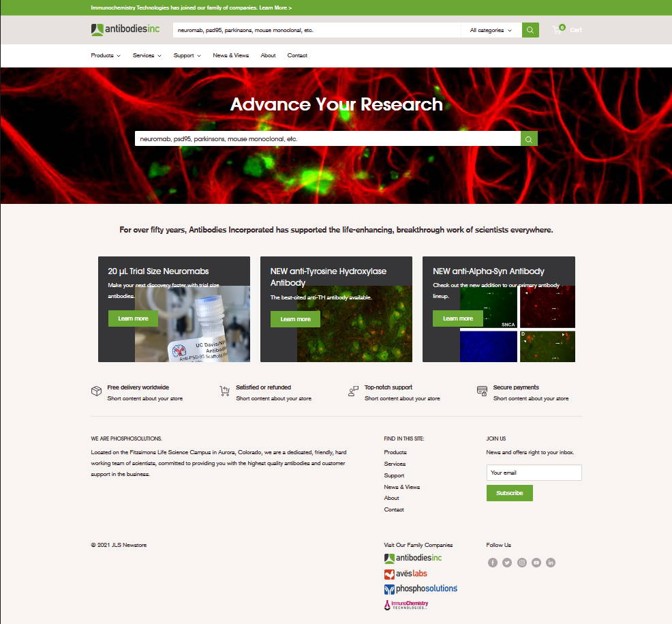
Task: Click the Satisfied or refunded cart icon
Action: point(225,391)
